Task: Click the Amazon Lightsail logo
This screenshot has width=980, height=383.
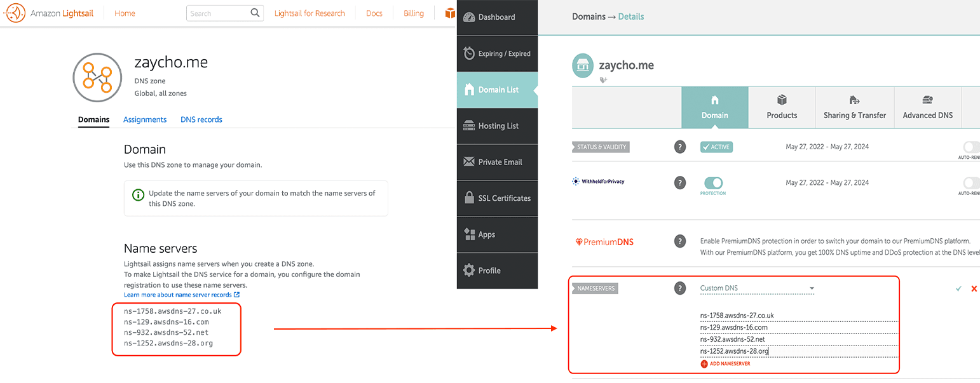Action: pos(50,13)
